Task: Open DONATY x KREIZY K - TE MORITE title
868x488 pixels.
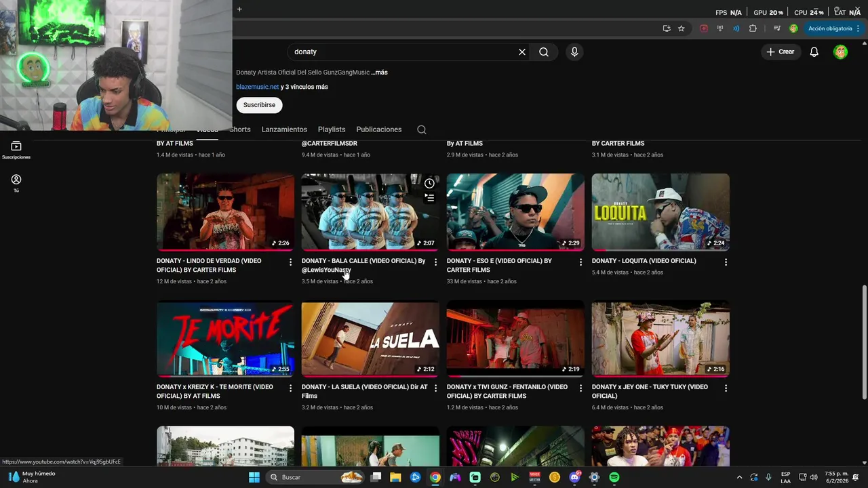Action: coord(215,391)
